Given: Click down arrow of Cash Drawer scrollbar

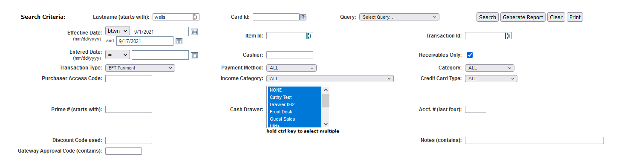Looking at the screenshot, I should point(326,124).
